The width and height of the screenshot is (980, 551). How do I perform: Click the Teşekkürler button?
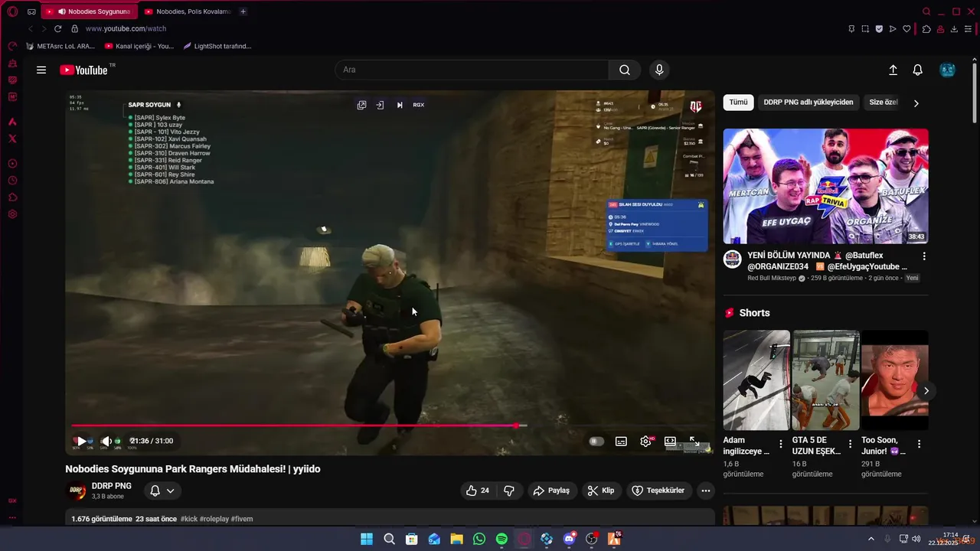[659, 491]
